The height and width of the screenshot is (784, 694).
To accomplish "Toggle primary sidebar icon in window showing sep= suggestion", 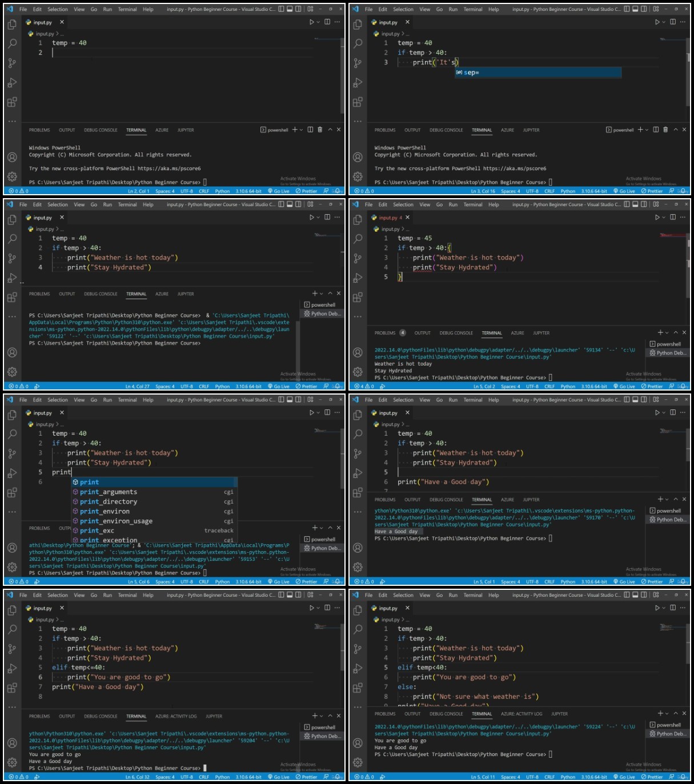I will pyautogui.click(x=627, y=9).
